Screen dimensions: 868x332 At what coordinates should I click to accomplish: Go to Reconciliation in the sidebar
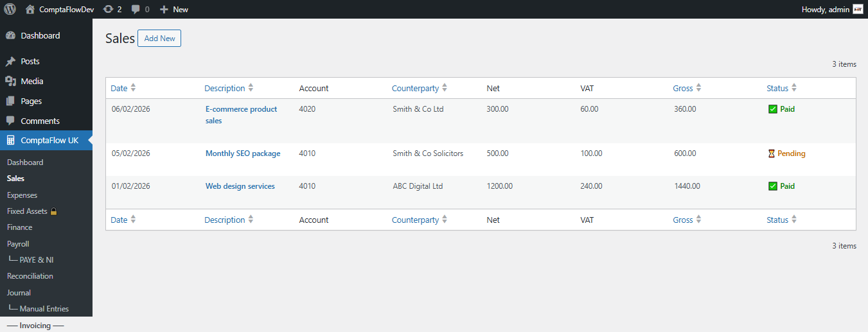[30, 276]
